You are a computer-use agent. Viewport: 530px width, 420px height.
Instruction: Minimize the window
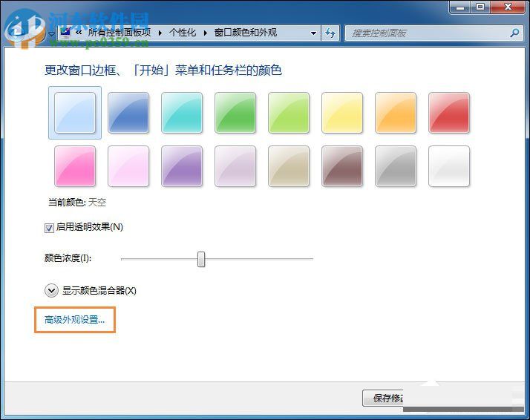[x=460, y=7]
